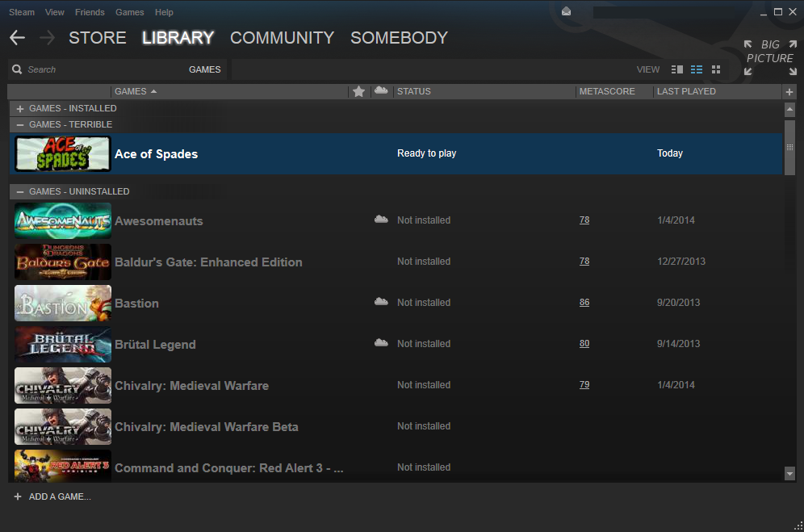Sort by Games column header
This screenshot has height=532, width=804.
230,91
